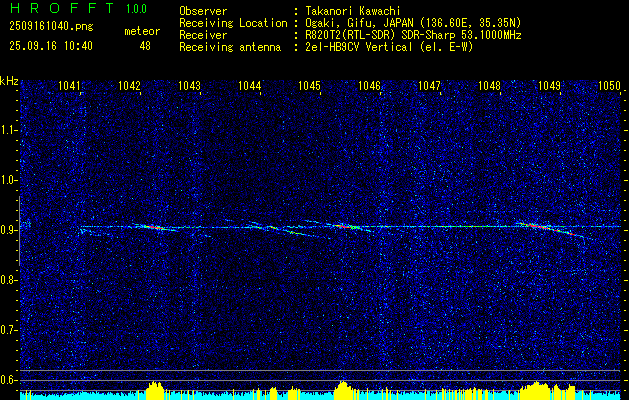629x400 pixels.
Task: Select observer name Takanori Kawachi
Action: 353,11
